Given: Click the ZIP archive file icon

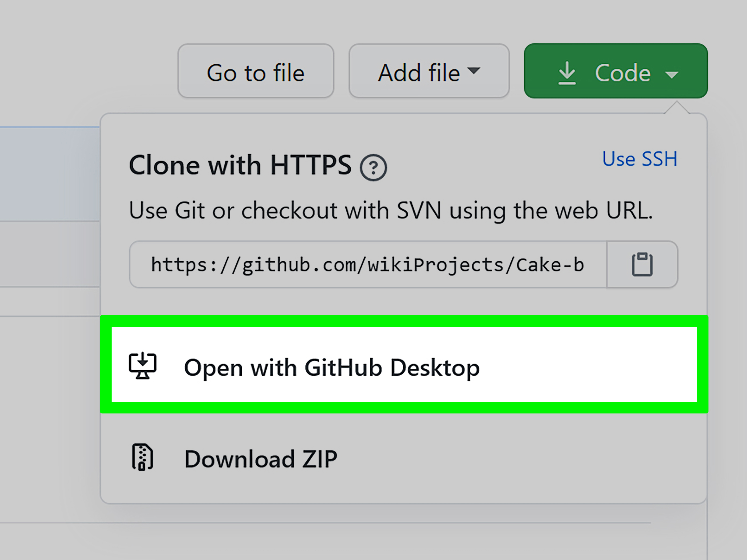Looking at the screenshot, I should [x=142, y=457].
